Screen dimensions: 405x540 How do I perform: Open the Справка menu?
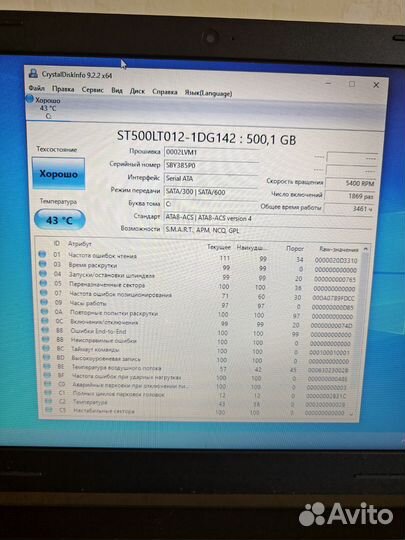(x=165, y=92)
